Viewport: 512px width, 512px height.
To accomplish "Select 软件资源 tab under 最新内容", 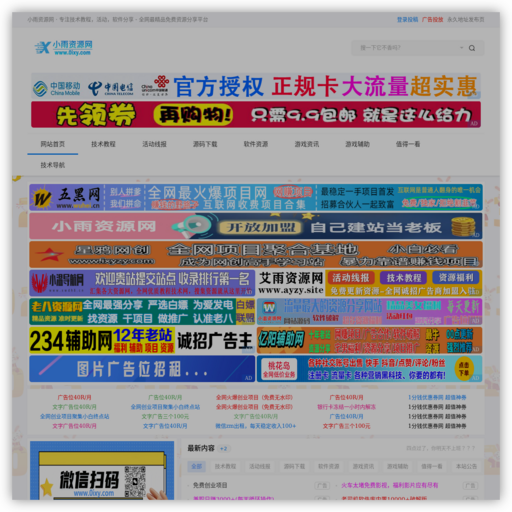I will (329, 466).
